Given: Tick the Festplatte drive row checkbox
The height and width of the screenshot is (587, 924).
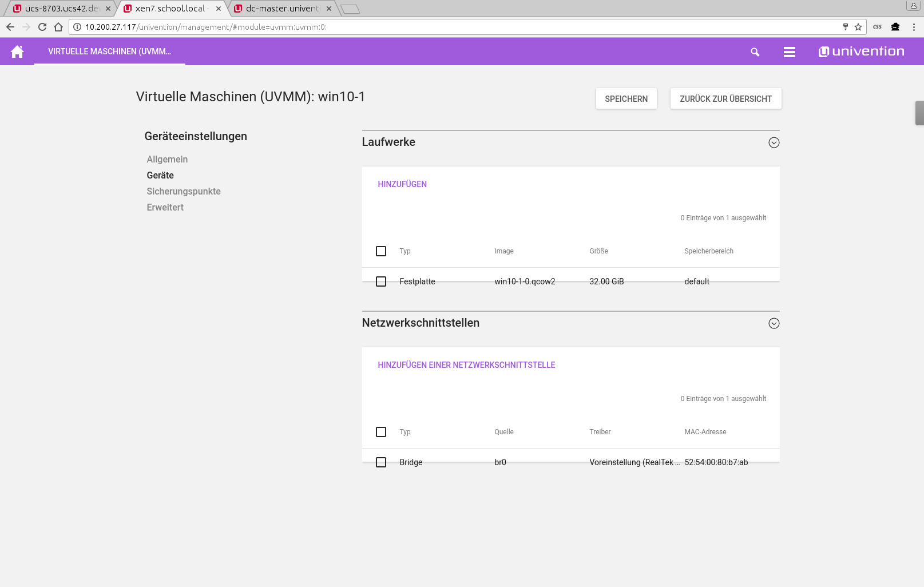Looking at the screenshot, I should (381, 281).
